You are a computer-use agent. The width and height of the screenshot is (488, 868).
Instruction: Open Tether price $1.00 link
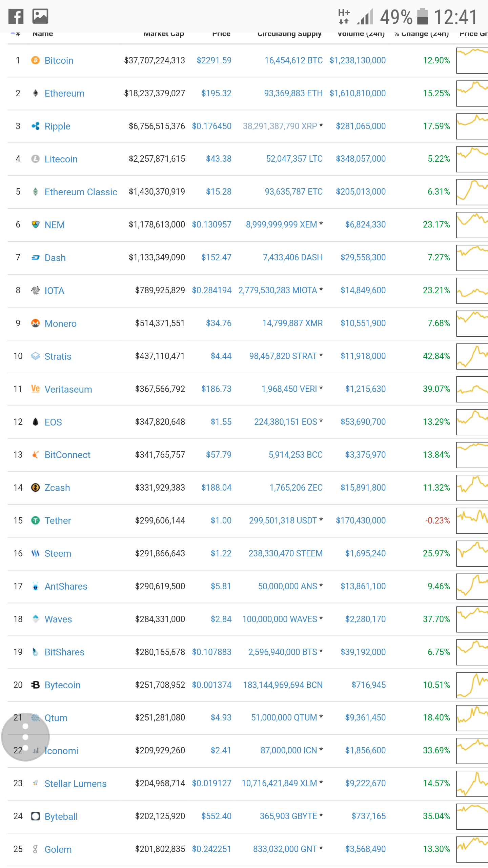tap(221, 520)
